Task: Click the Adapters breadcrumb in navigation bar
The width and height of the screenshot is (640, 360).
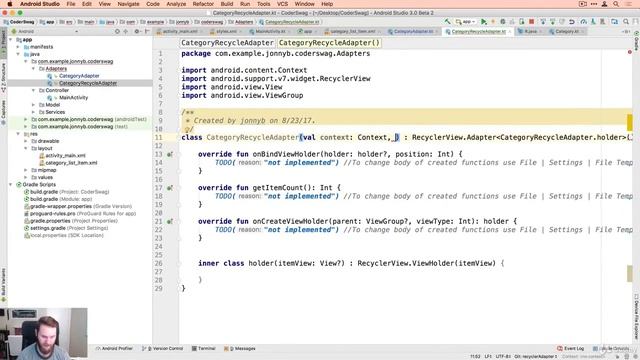Action: (x=241, y=22)
